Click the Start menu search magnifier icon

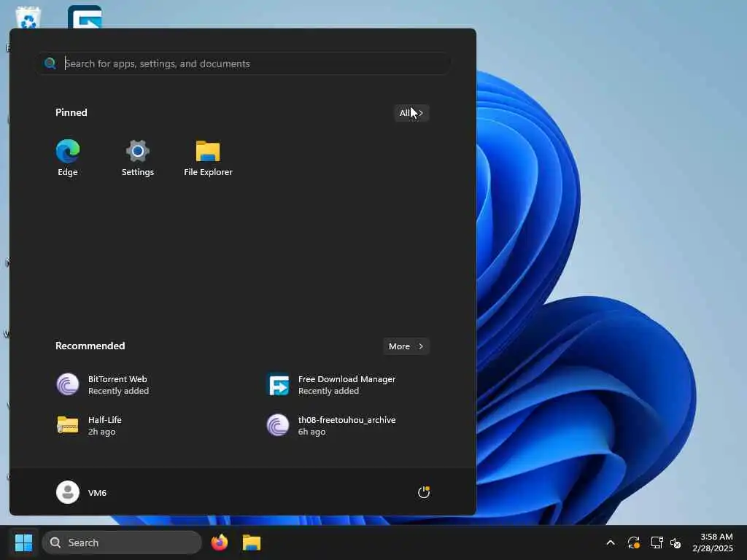(50, 63)
